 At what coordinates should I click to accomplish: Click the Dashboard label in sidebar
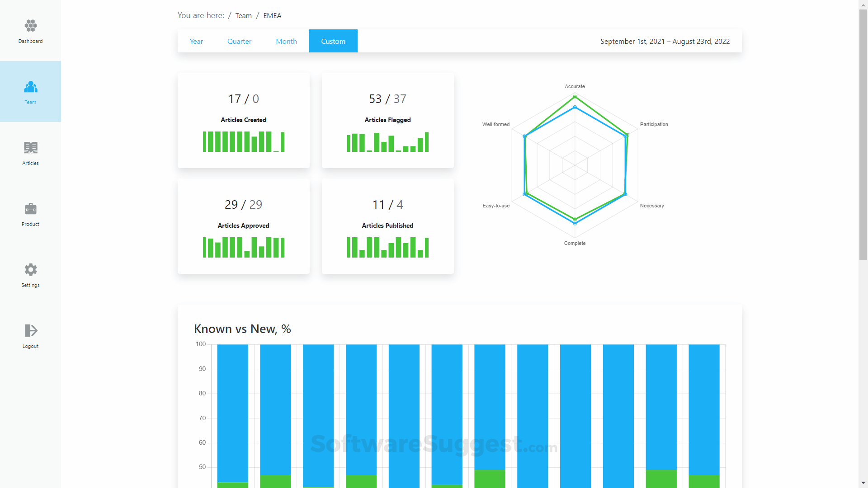pyautogui.click(x=31, y=41)
